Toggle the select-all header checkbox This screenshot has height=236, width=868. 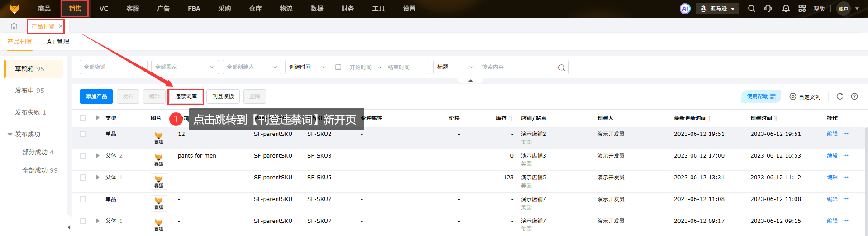[x=83, y=118]
